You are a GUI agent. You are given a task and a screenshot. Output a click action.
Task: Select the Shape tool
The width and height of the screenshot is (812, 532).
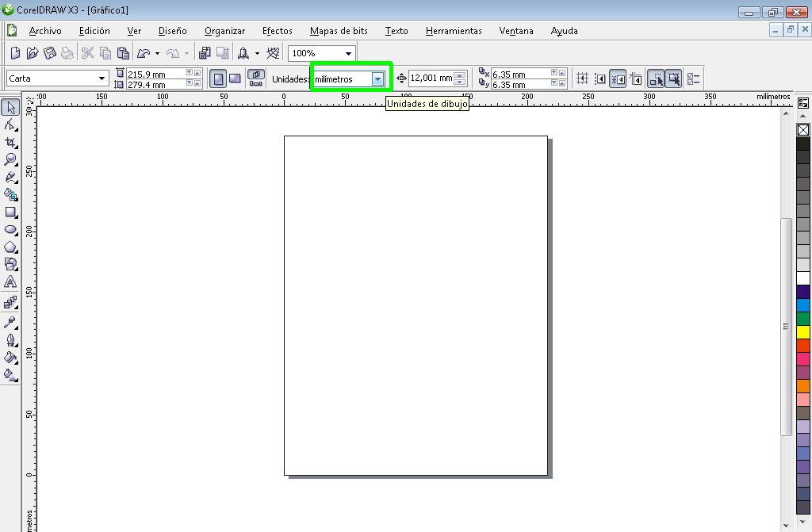pos(11,124)
